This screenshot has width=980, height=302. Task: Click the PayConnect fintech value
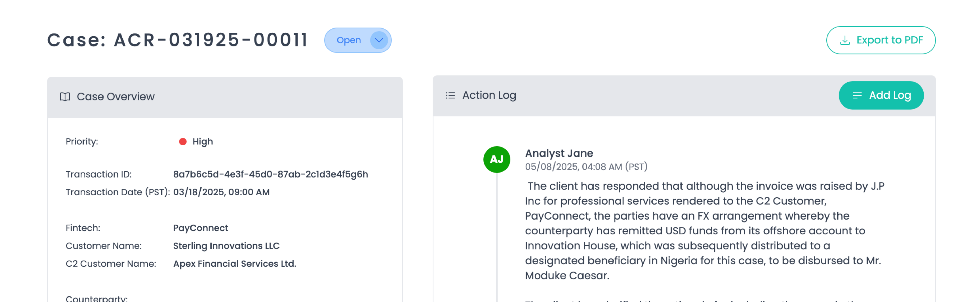pos(200,228)
